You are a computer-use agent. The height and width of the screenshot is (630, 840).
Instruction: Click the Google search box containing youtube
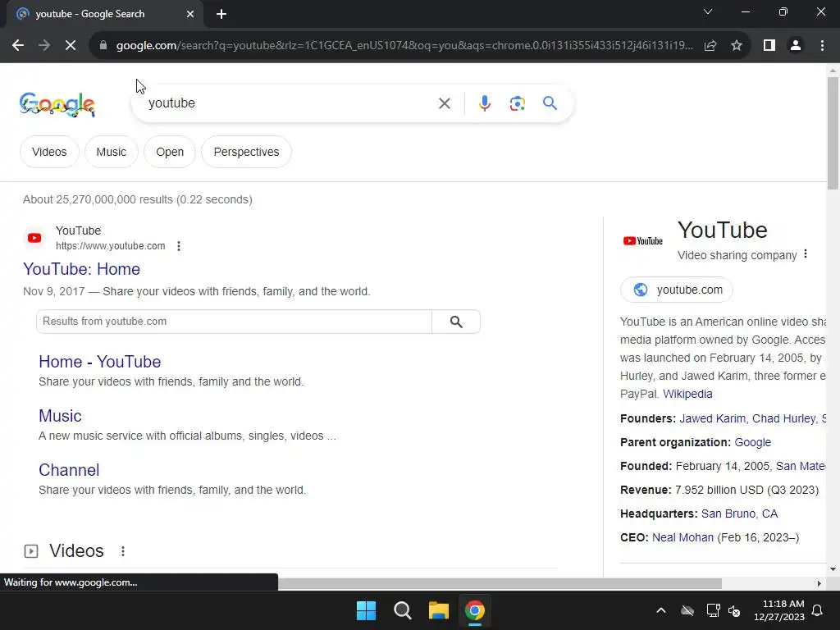[290, 103]
